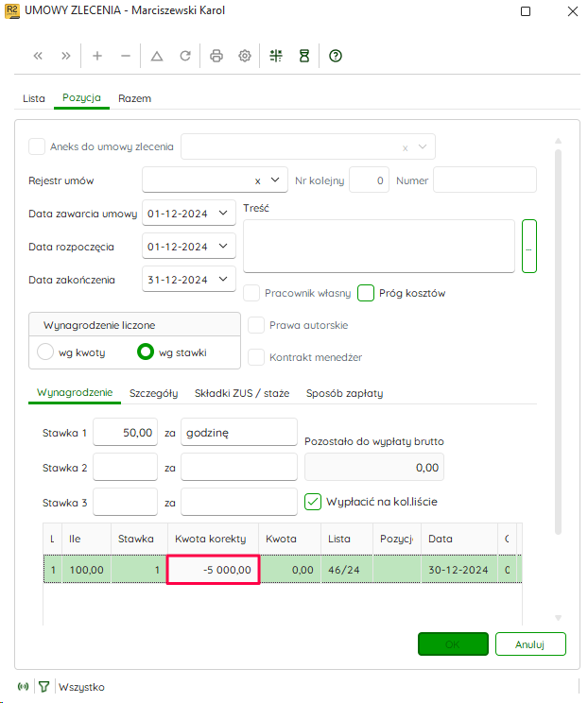Open Data zawarcia umowy date picker

223,213
